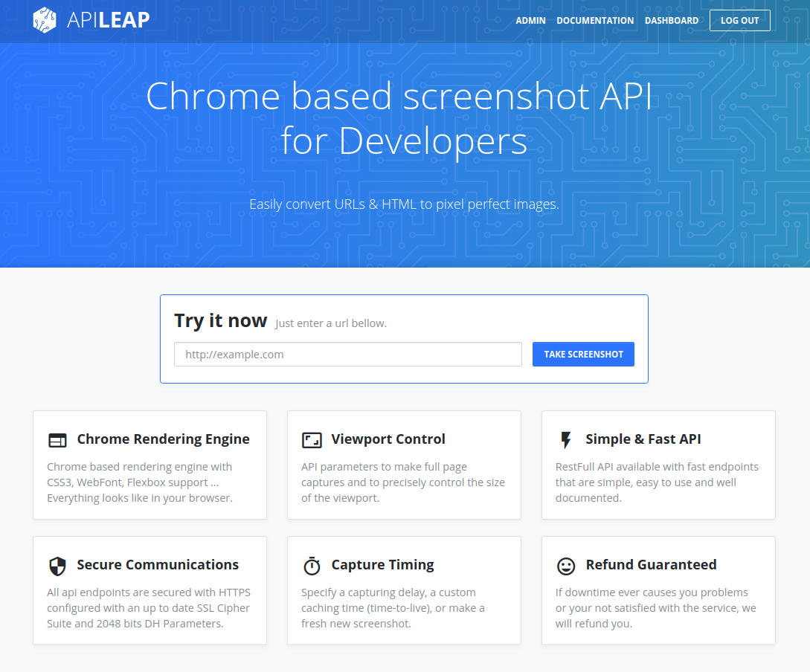Click the Chrome Rendering Engine browser icon
Screen dimensions: 810x672
57,439
